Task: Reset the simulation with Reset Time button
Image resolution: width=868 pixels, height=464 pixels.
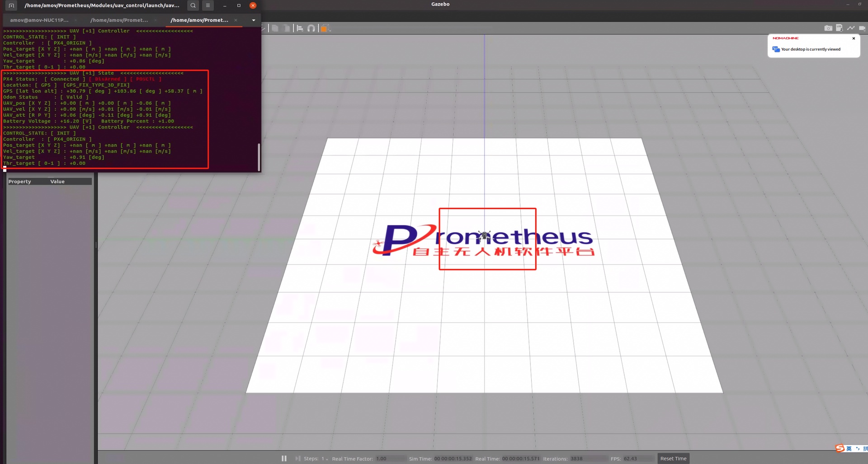Action: [x=673, y=459]
